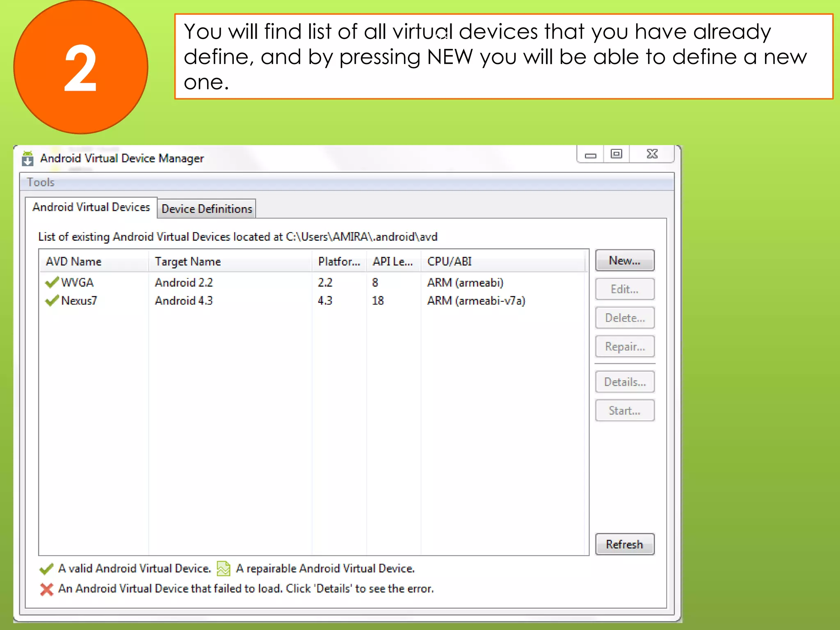Sort by the Platfor... column header
Viewport: 840px width, 630px height.
(339, 261)
